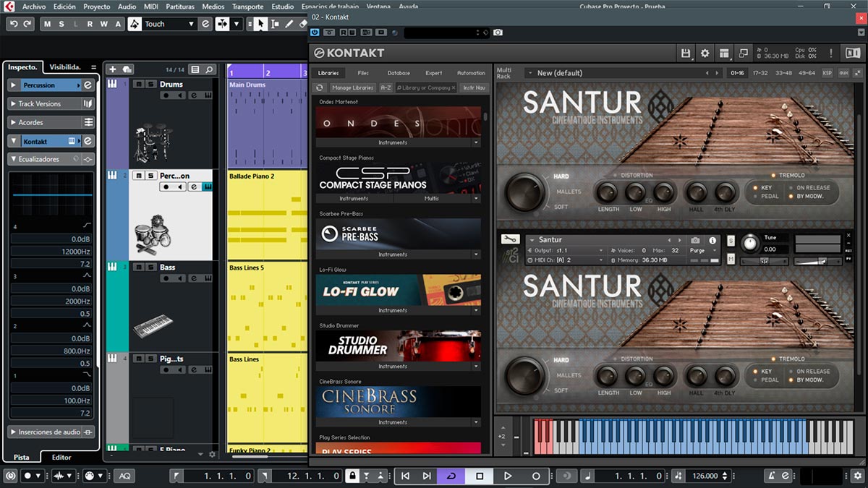This screenshot has height=488, width=868.
Task: Click Go to Left Locator transport button
Action: (405, 476)
